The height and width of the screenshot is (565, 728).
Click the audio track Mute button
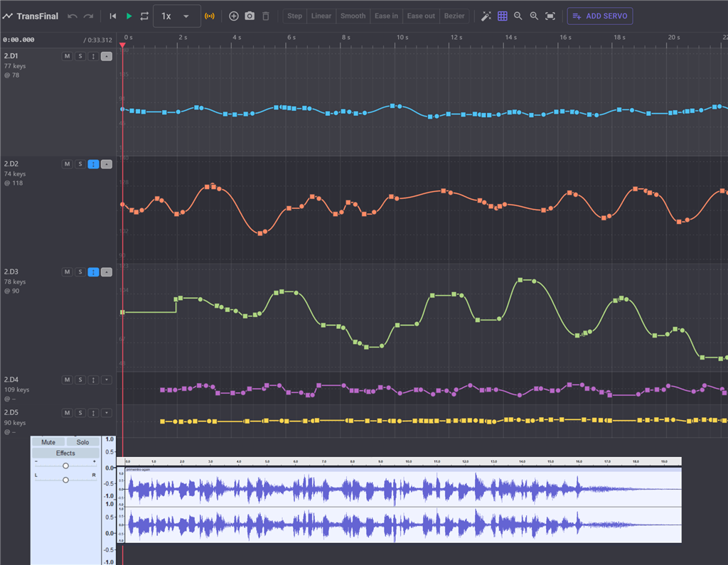click(x=48, y=442)
